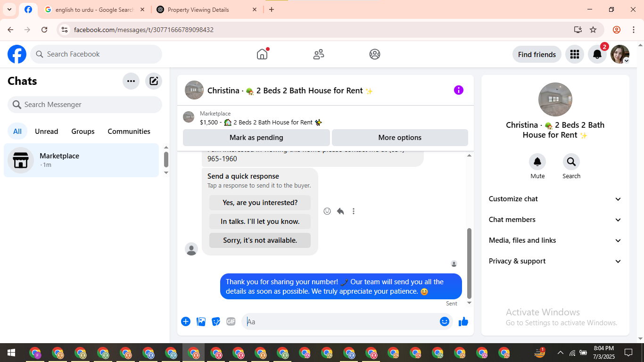This screenshot has height=362, width=644.
Task: Expand Privacy & support section
Action: [555, 261]
